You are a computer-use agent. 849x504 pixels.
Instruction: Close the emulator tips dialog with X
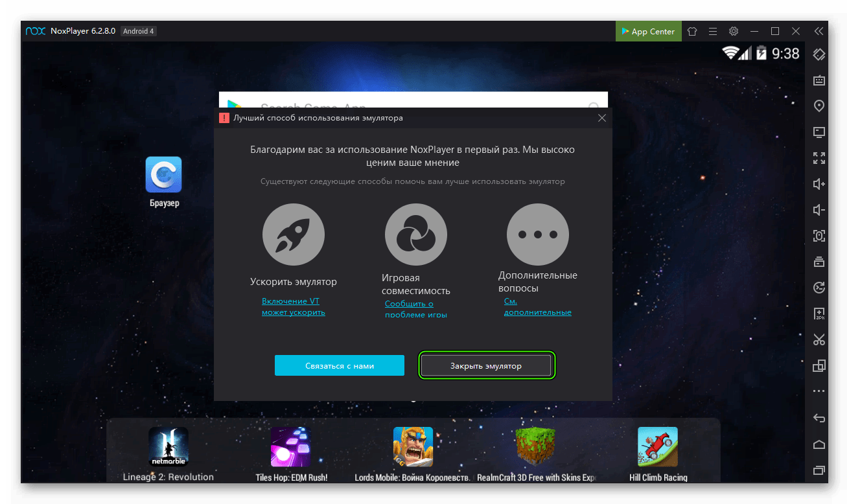(x=602, y=118)
